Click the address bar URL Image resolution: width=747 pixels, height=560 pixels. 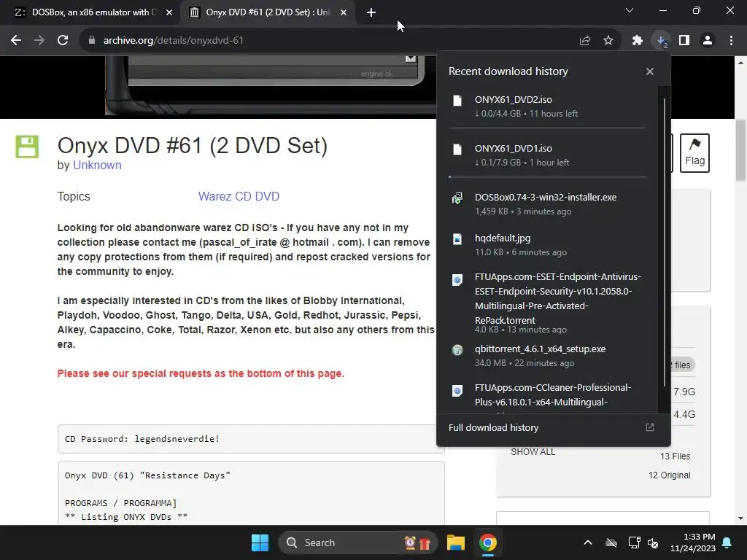coord(174,41)
